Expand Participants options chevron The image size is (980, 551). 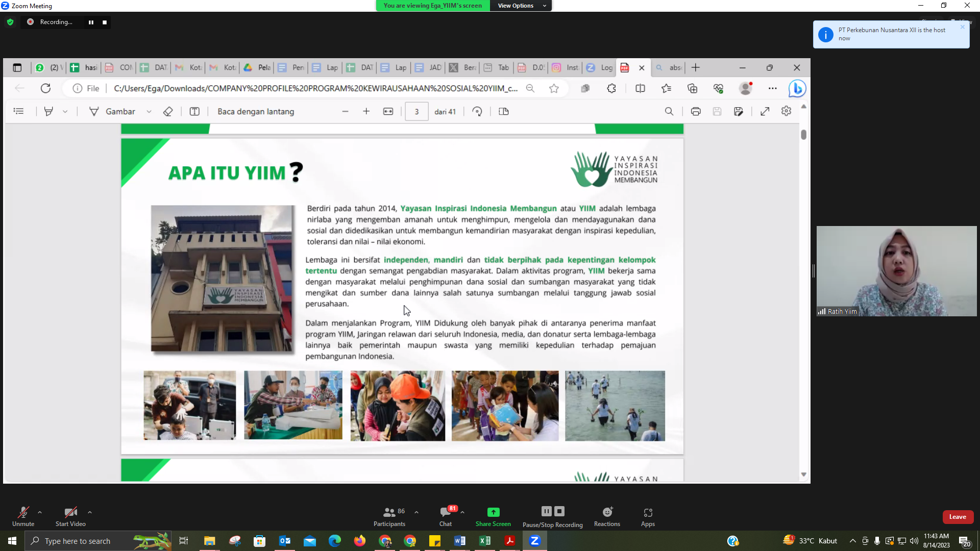point(416,512)
